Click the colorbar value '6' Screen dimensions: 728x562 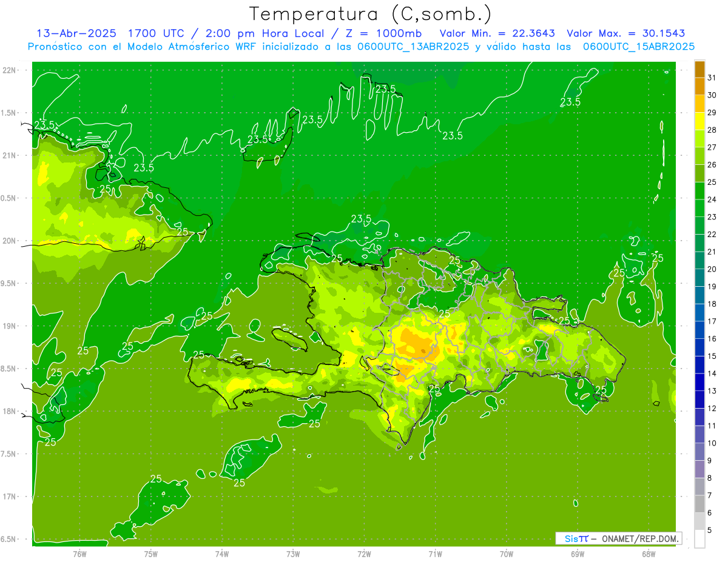coord(710,513)
